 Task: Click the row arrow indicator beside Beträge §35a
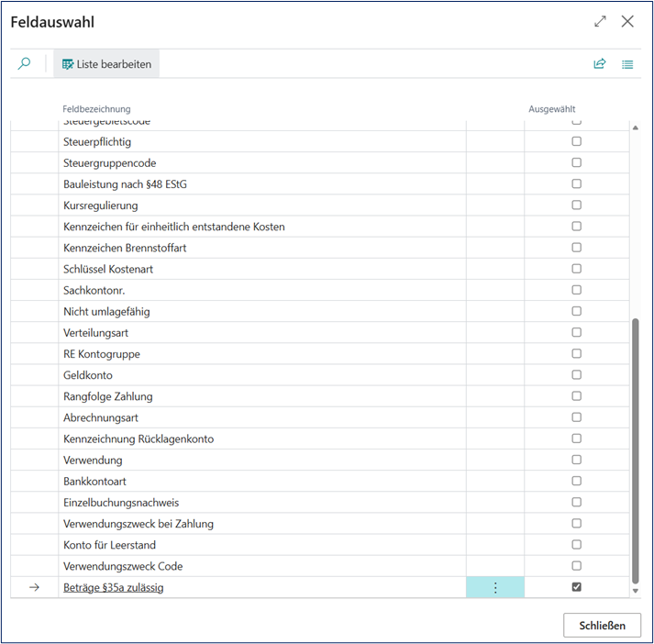(35, 588)
